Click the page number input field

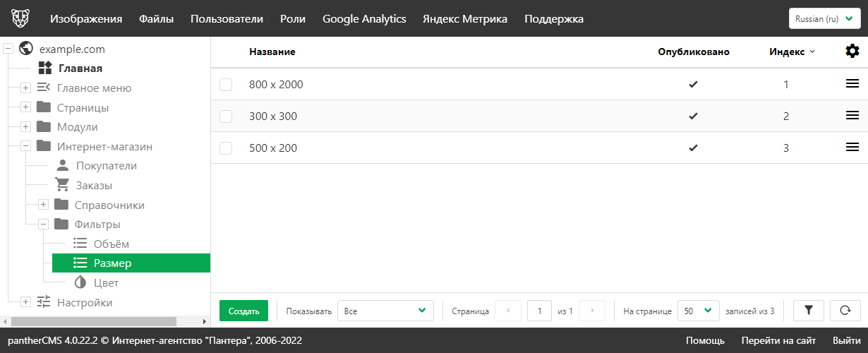coord(539,311)
